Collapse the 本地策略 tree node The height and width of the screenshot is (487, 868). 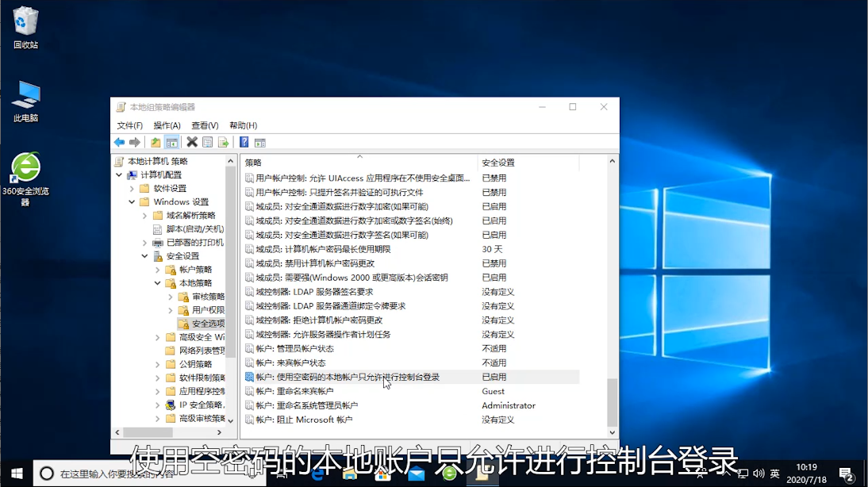[x=158, y=283]
